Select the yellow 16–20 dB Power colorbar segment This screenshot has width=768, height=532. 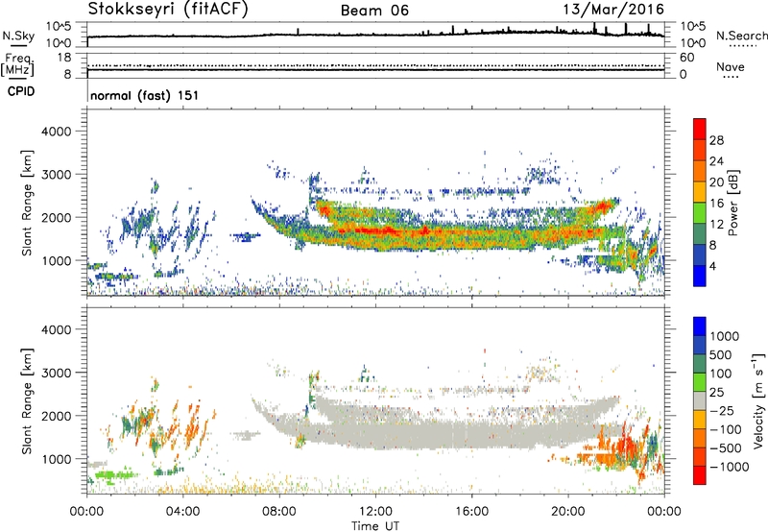click(700, 192)
